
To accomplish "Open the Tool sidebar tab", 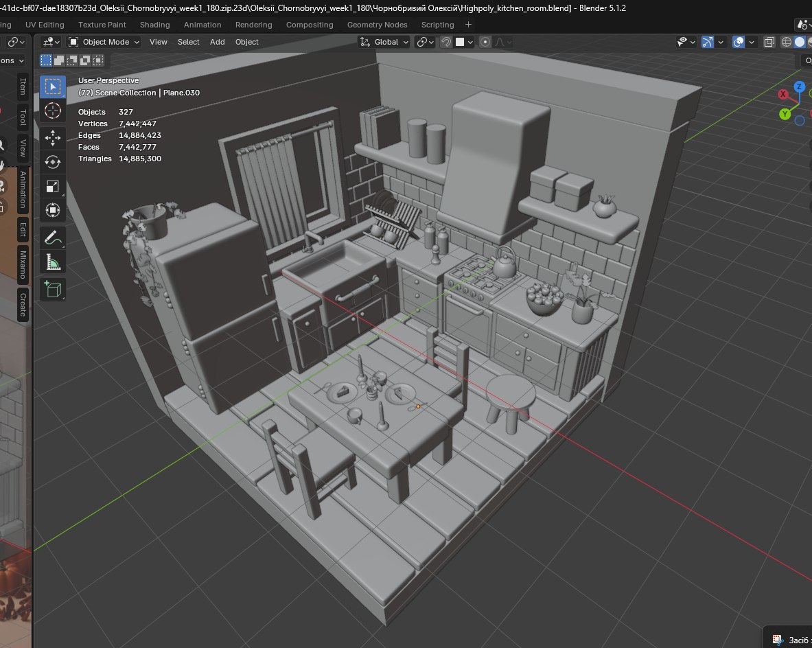I will 23,117.
